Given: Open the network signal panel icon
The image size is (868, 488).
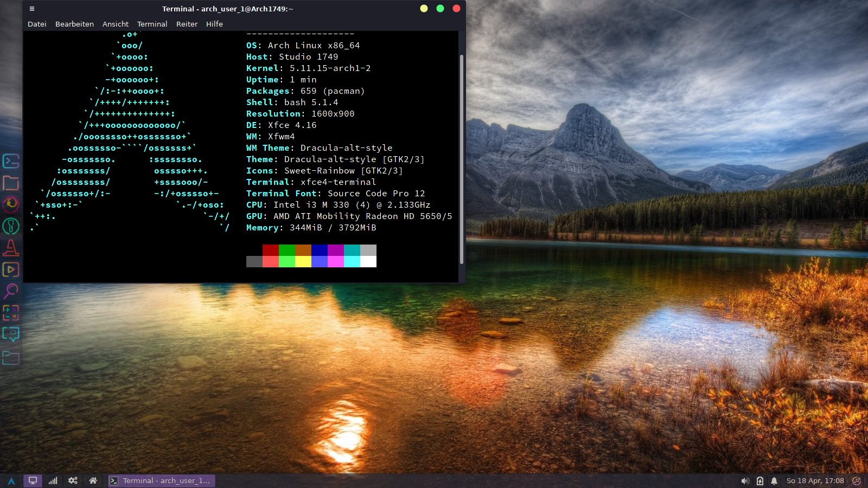Looking at the screenshot, I should tap(53, 481).
